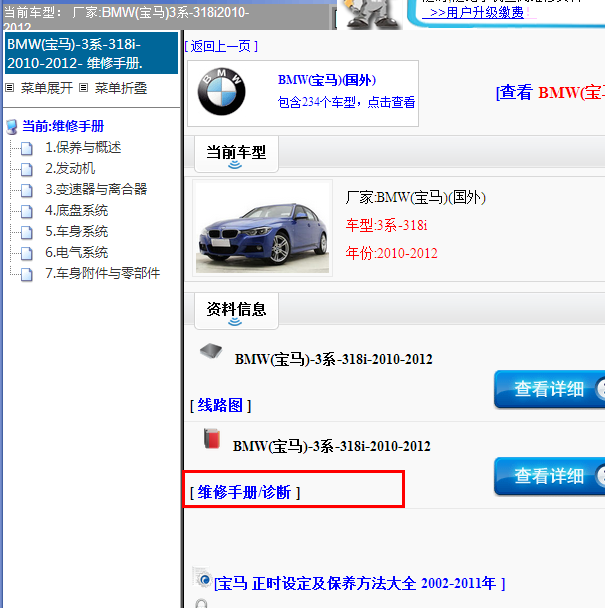Click the BMW roundel logo

click(221, 92)
